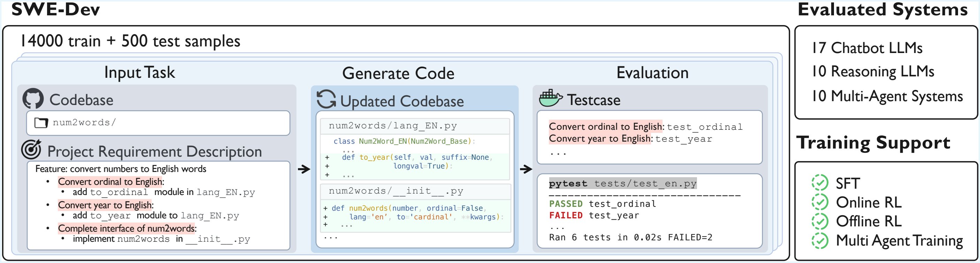The image size is (980, 263).
Task: Click the Docker whale icon beside Testcase
Action: (551, 98)
